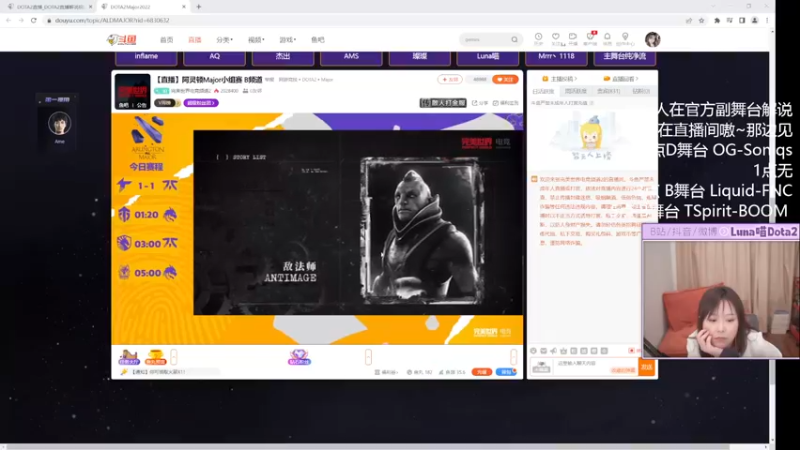Viewport: 800px width, 450px height.
Task: Select the first chat panel ranking tab
Action: click(543, 91)
